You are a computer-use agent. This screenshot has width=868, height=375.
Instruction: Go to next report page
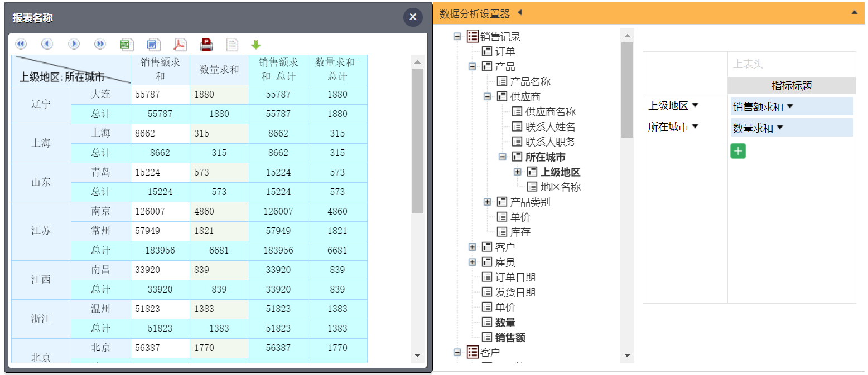click(74, 44)
